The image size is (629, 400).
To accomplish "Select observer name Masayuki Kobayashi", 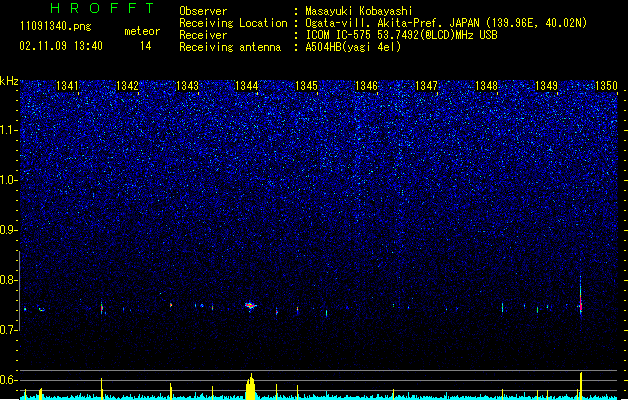I will (x=359, y=11).
